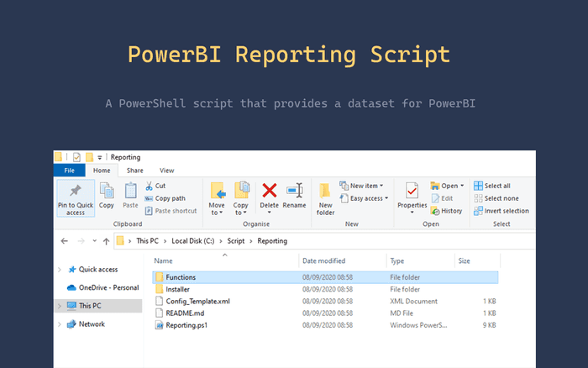The image size is (588, 368).
Task: Click Select none
Action: click(496, 198)
